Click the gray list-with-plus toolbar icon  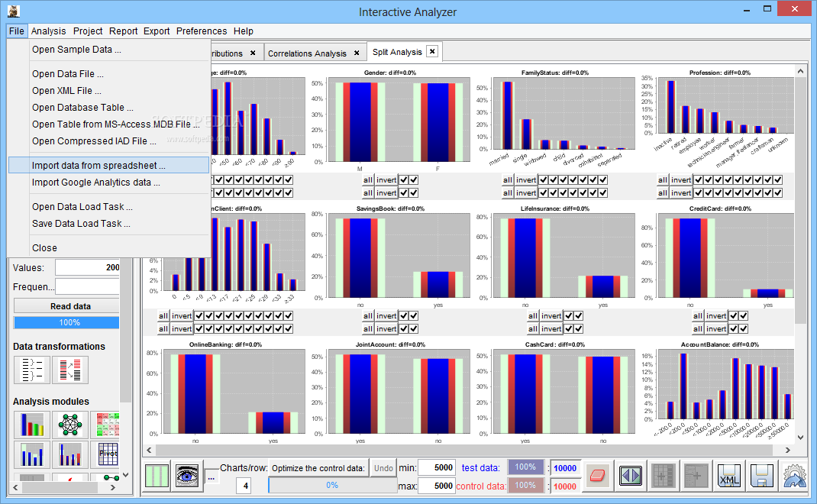point(696,475)
